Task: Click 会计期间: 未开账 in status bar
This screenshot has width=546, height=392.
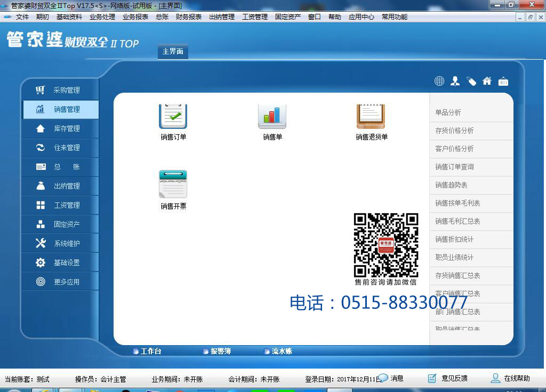Action: pyautogui.click(x=254, y=379)
